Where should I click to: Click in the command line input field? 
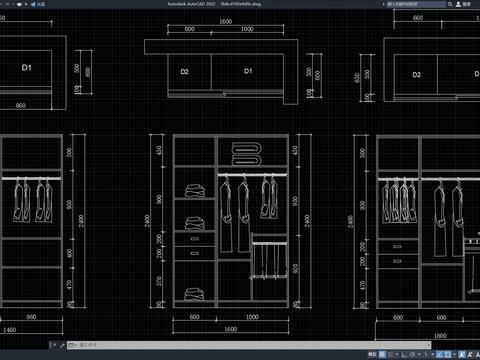[x=249, y=345]
